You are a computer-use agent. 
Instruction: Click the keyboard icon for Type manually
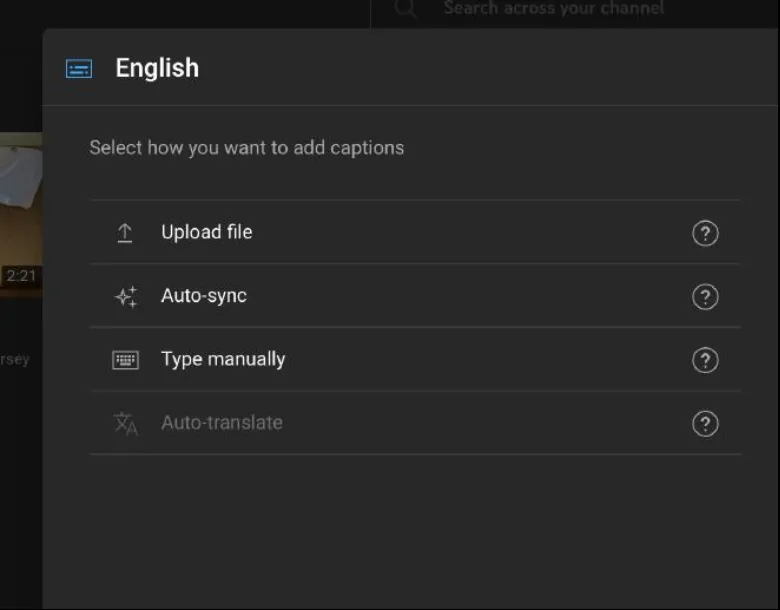coord(125,360)
